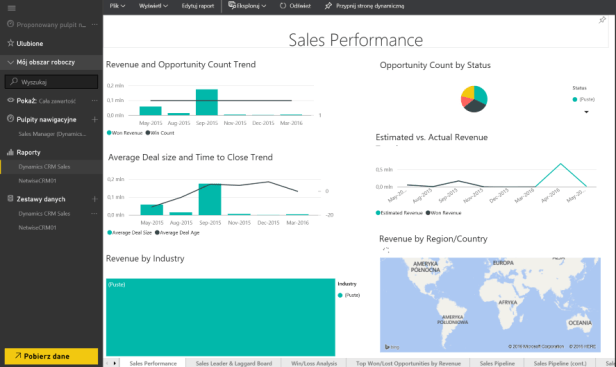This screenshot has width=616, height=367.
Task: Add a new dashboard with plus icon
Action: (94, 119)
